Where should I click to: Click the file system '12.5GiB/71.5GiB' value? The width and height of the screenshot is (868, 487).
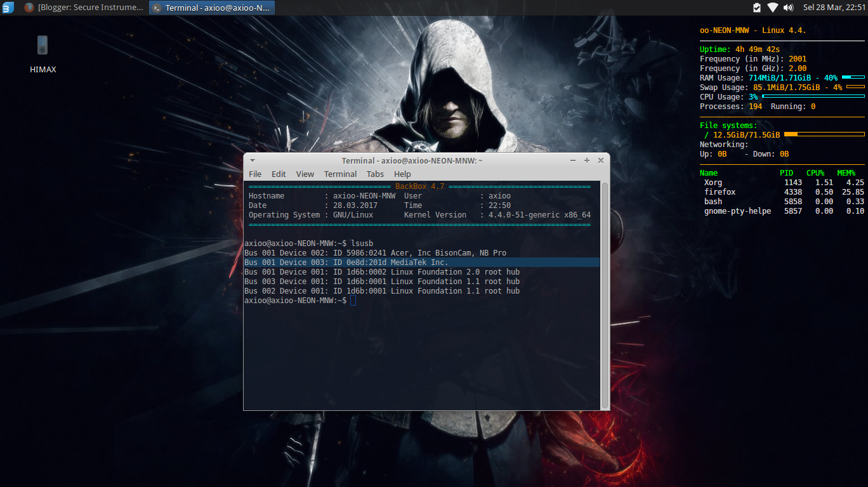coord(747,135)
